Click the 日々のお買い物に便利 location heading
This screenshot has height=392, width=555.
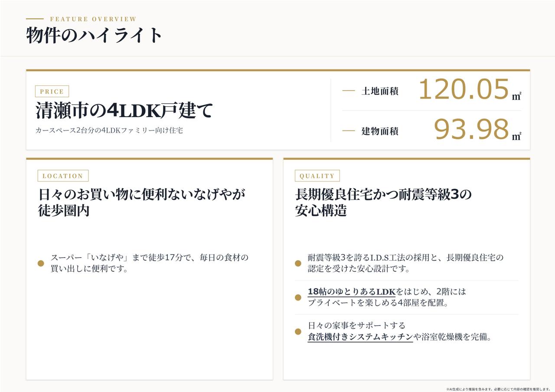point(142,202)
